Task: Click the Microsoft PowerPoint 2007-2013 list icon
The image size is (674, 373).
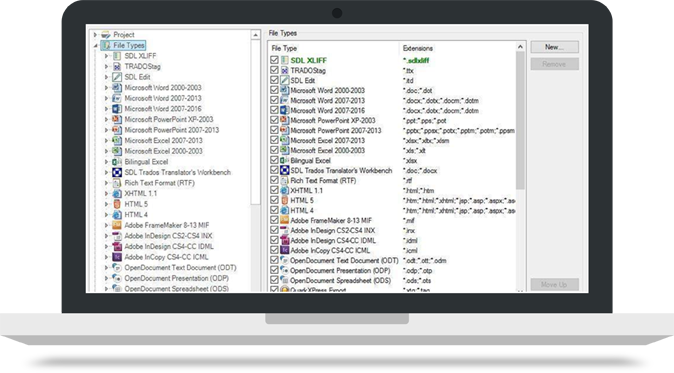Action: [x=285, y=130]
